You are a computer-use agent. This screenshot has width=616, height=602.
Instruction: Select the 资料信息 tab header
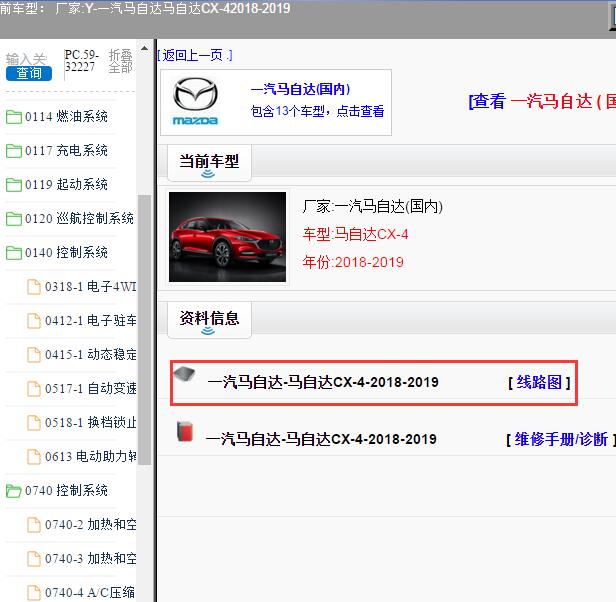click(x=209, y=319)
